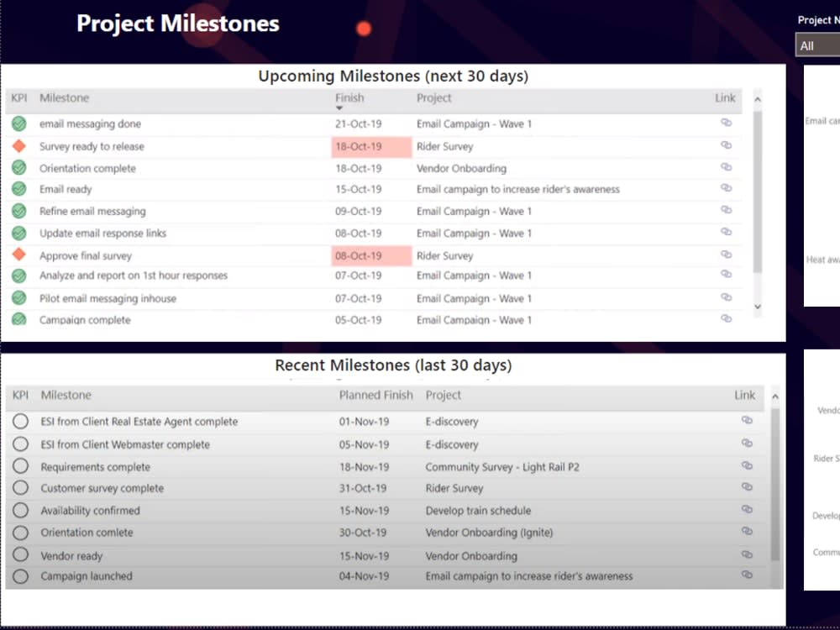
Task: Open link icon for Survey ready to release
Action: coord(726,145)
